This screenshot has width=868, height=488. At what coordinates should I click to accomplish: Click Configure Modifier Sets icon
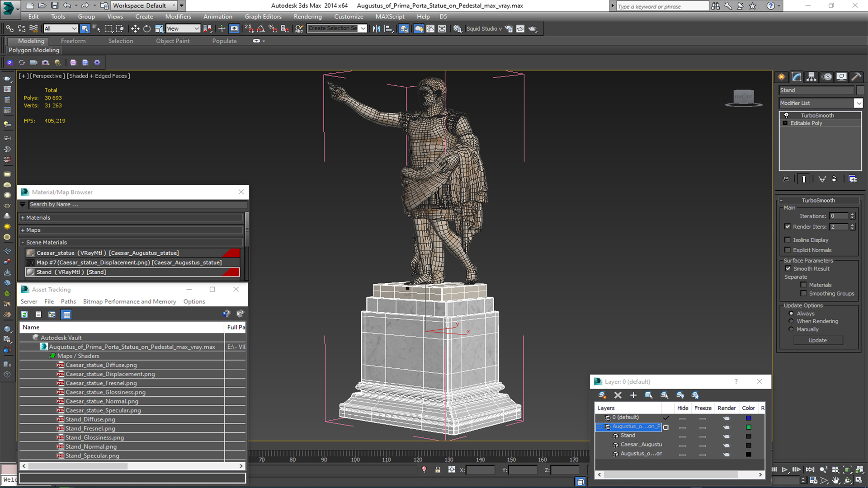pos(853,179)
